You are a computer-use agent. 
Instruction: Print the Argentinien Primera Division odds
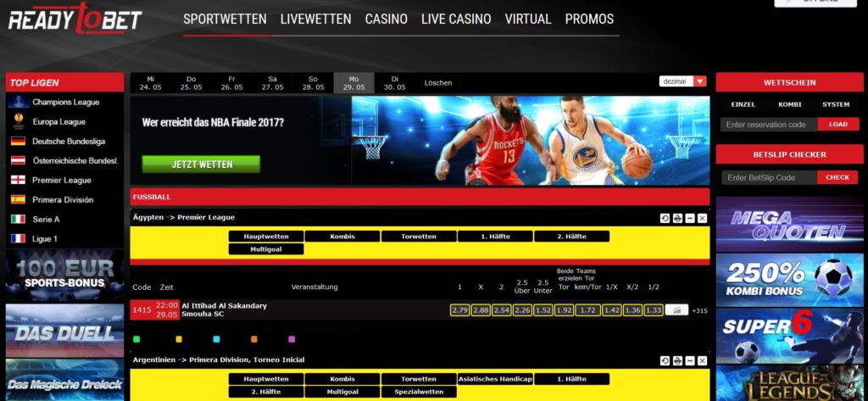point(677,360)
